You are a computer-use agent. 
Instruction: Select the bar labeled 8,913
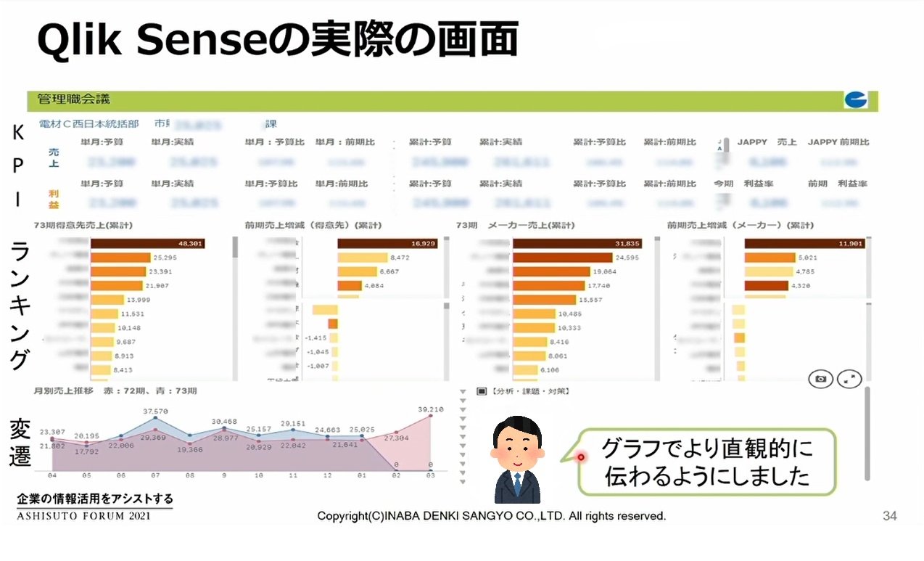click(x=101, y=356)
